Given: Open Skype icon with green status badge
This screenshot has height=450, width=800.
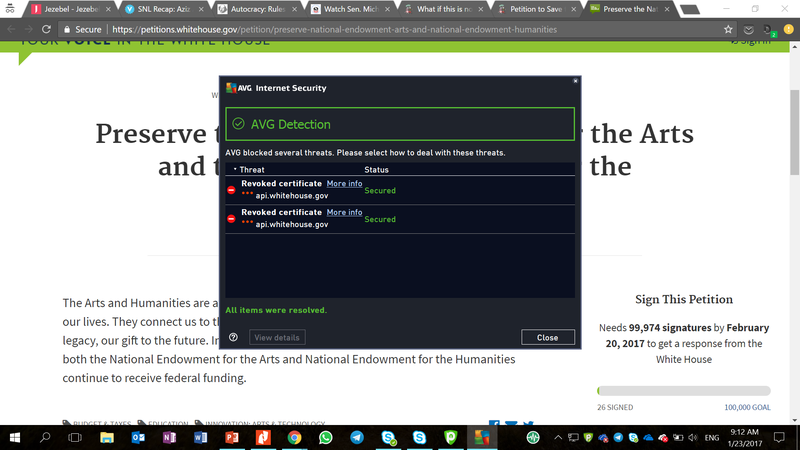Looking at the screenshot, I should [389, 438].
